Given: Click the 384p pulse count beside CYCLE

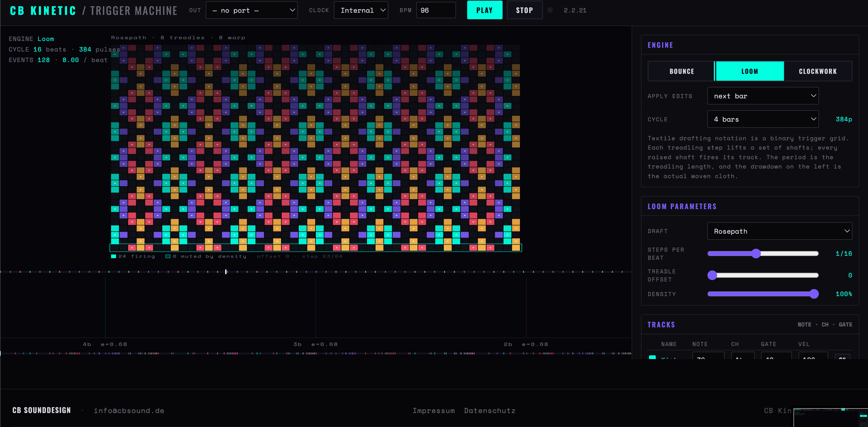Looking at the screenshot, I should click(x=844, y=119).
